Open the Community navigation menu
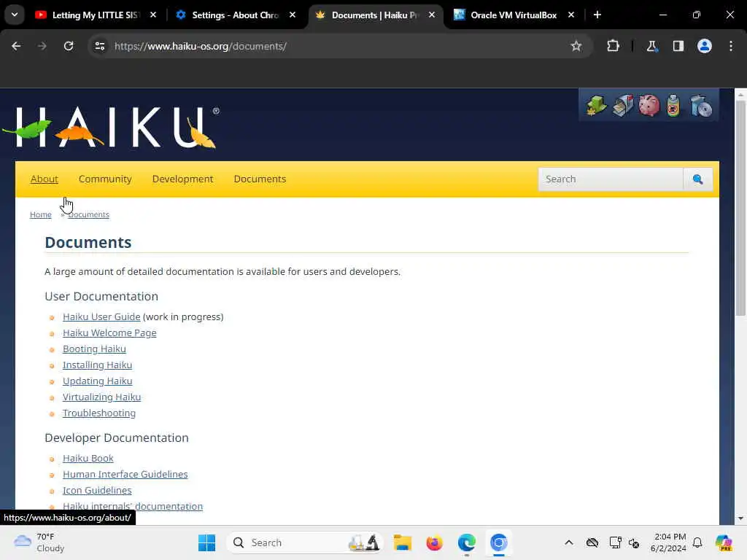 pos(105,179)
